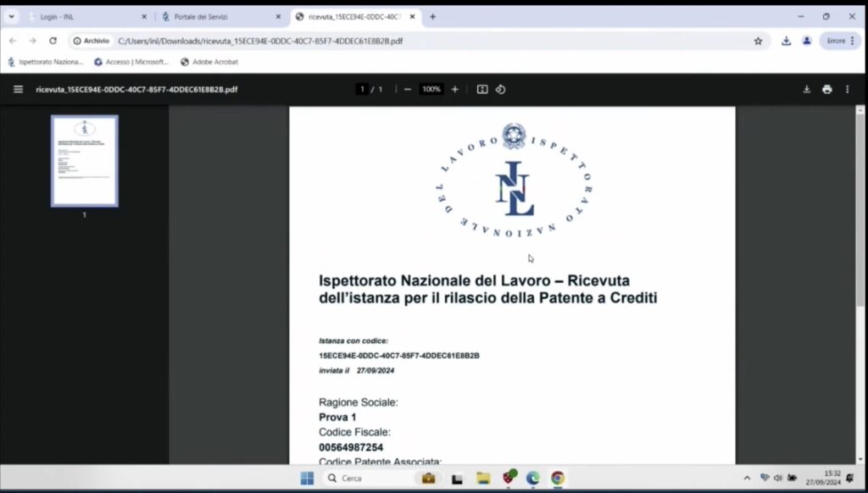
Task: Reload the page
Action: coord(53,41)
